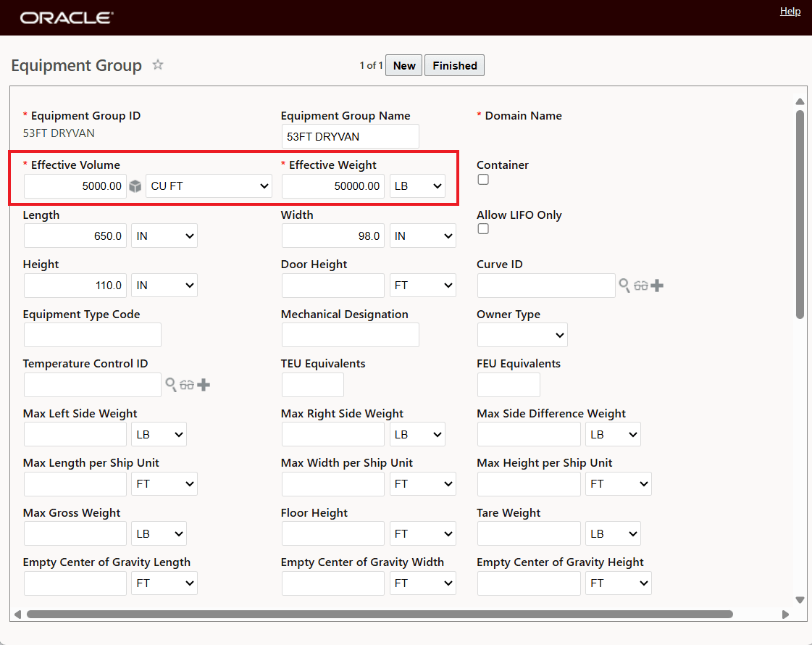Click the scroll right arrow

pos(786,615)
